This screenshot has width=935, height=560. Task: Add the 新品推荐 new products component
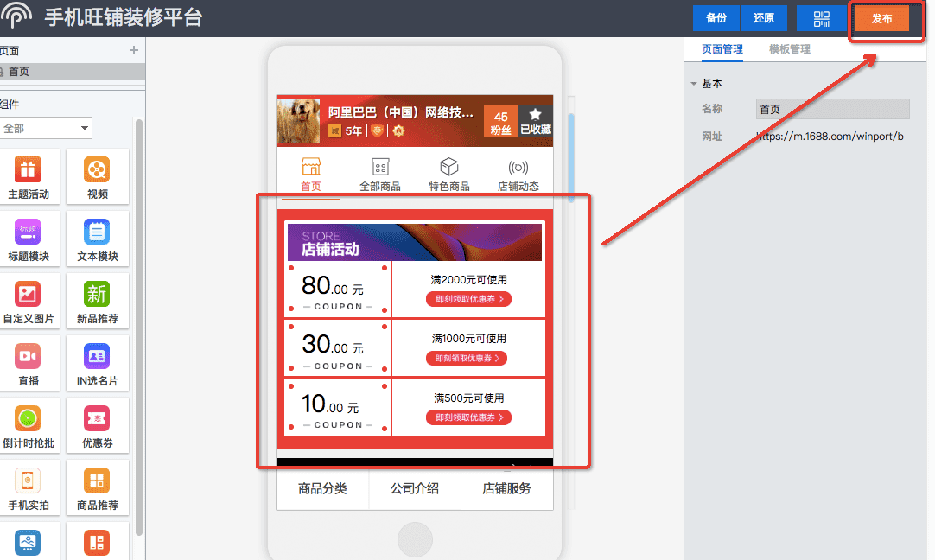tap(97, 301)
